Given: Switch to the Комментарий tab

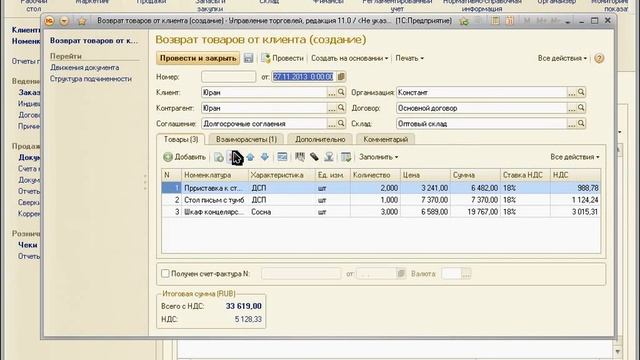Looking at the screenshot, I should (385, 139).
